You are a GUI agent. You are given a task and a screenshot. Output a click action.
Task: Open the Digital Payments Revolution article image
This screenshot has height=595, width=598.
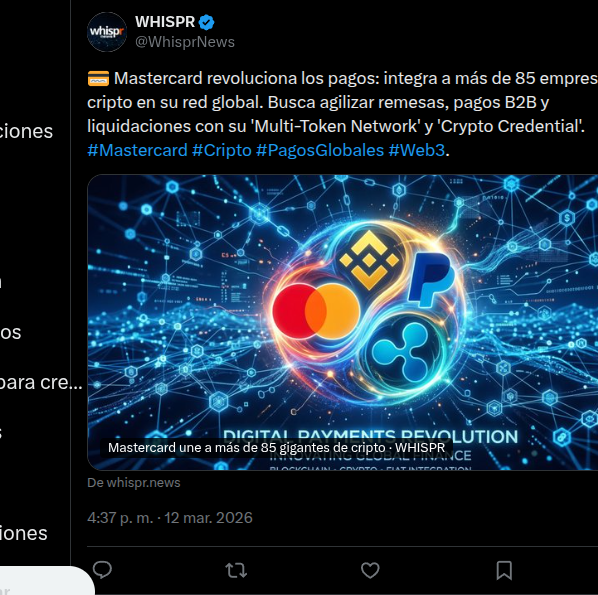tap(342, 322)
